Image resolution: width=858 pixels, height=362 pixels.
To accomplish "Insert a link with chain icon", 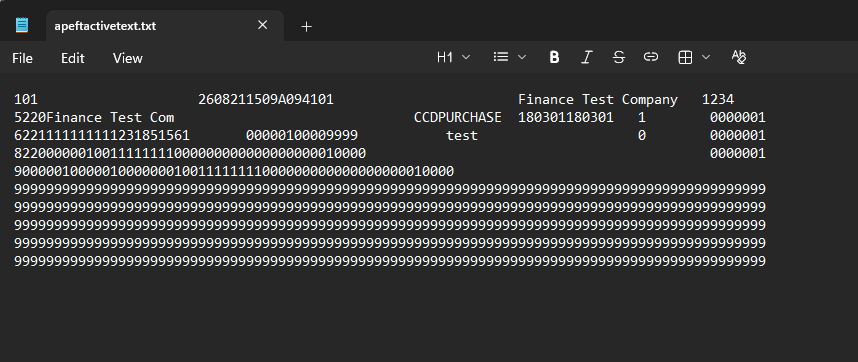I will (651, 57).
